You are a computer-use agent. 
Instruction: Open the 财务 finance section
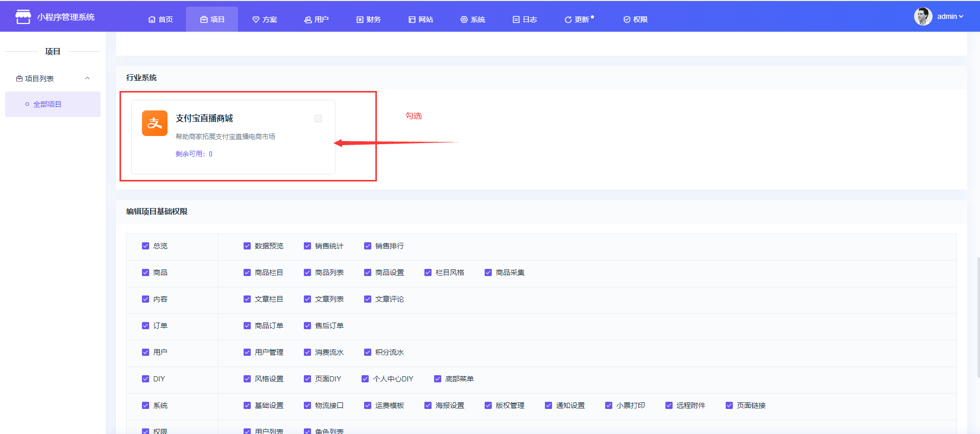pos(368,19)
